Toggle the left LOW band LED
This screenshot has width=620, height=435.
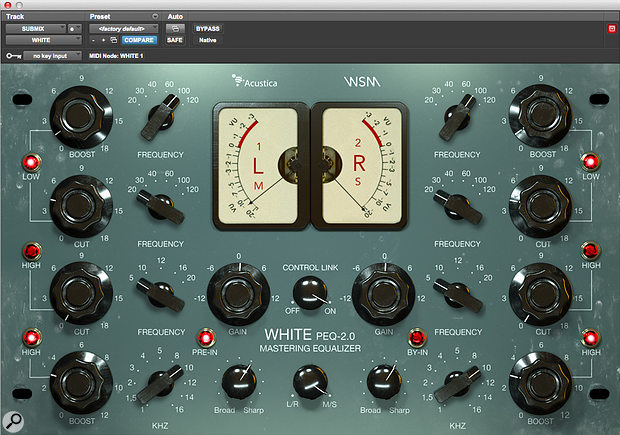click(x=31, y=162)
